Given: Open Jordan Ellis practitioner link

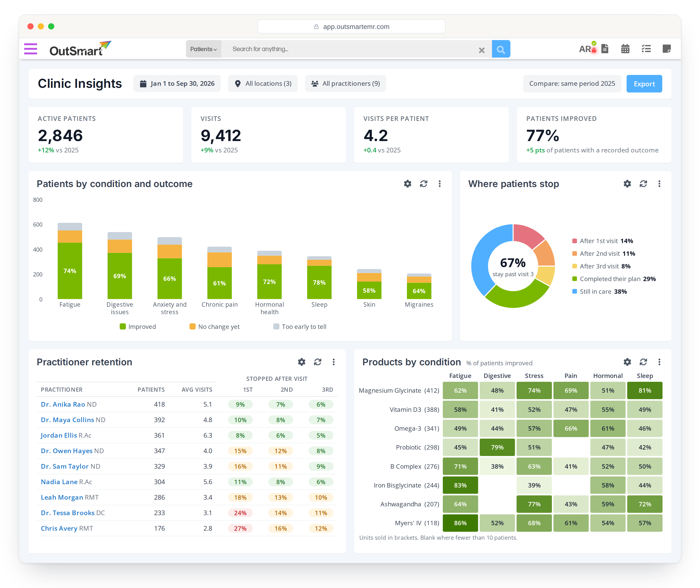Looking at the screenshot, I should (x=59, y=435).
